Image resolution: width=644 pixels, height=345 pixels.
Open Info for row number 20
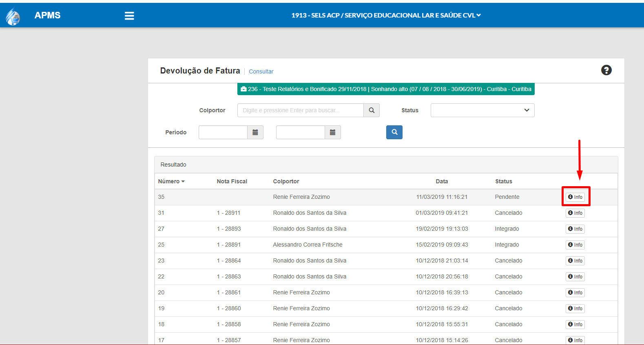[575, 292]
